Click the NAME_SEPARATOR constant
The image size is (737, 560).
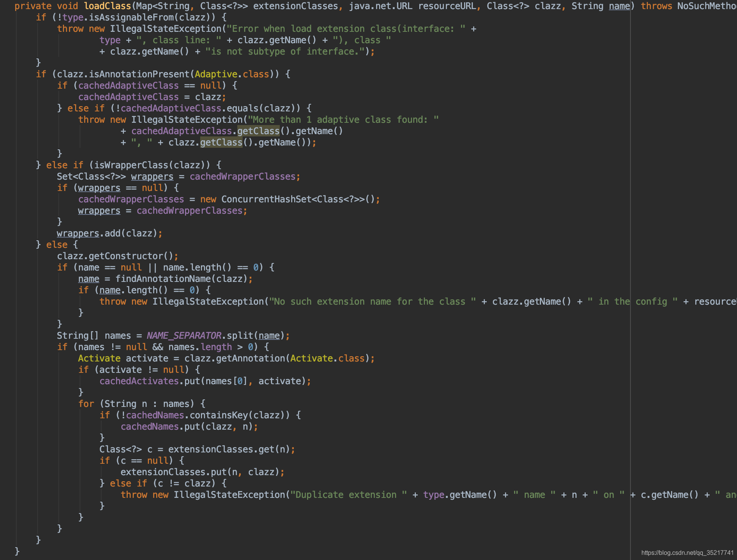[184, 336]
